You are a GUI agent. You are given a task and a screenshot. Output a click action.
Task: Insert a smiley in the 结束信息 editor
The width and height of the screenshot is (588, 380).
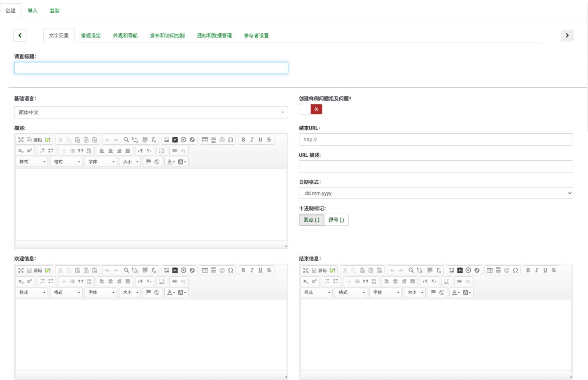click(506, 270)
